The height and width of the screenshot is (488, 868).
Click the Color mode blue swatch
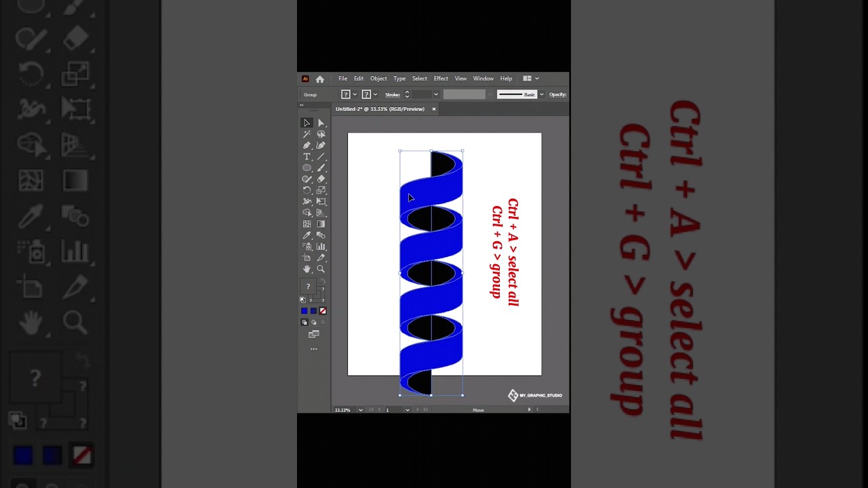[x=304, y=311]
